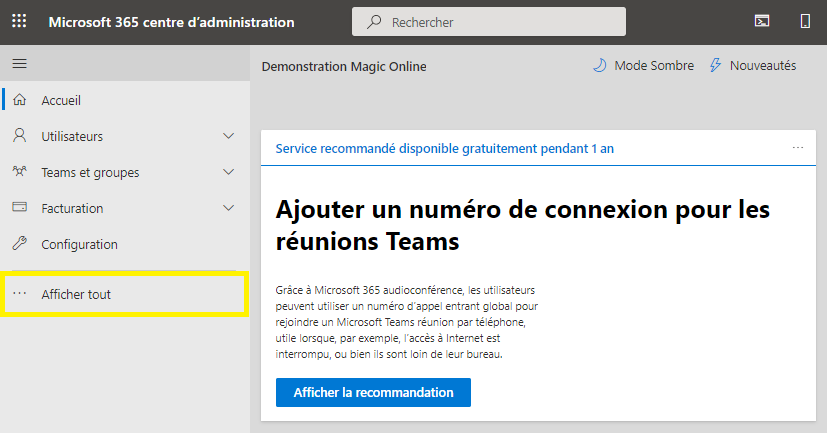827x433 pixels.
Task: Click the Utilisateurs person icon
Action: tap(20, 136)
